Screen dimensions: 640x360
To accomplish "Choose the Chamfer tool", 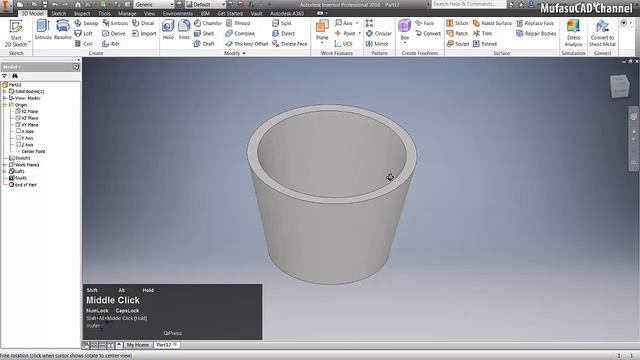I will 208,23.
